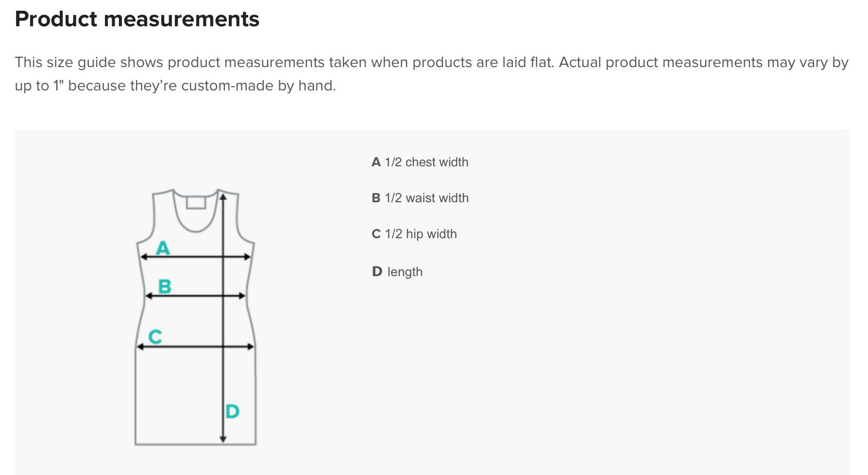Viewport: 868px width, 475px height.
Task: Select the "D length" legend entry
Action: (397, 272)
